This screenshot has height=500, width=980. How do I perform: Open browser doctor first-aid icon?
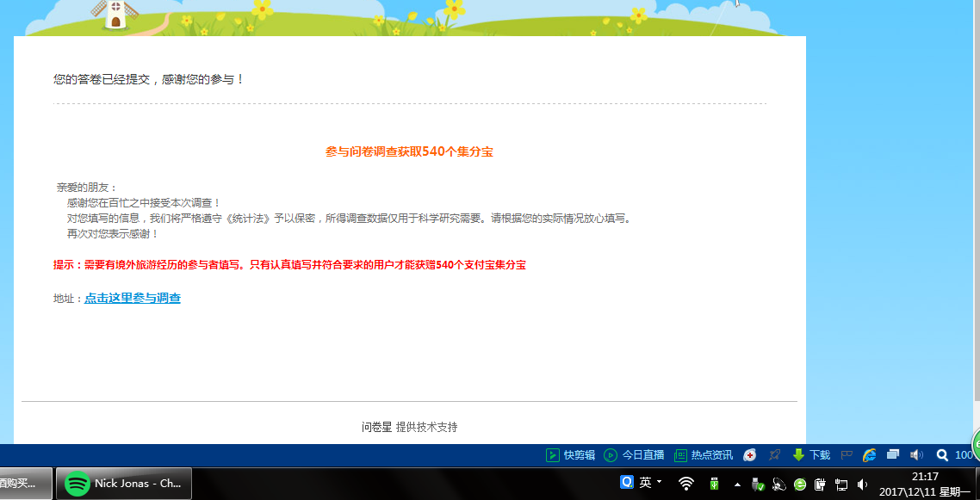pos(749,455)
